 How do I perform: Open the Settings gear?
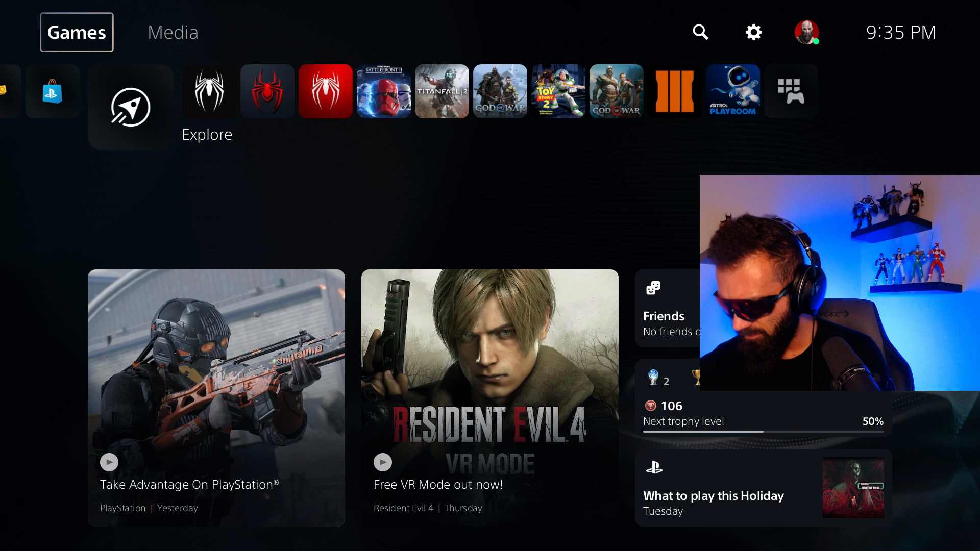click(754, 32)
